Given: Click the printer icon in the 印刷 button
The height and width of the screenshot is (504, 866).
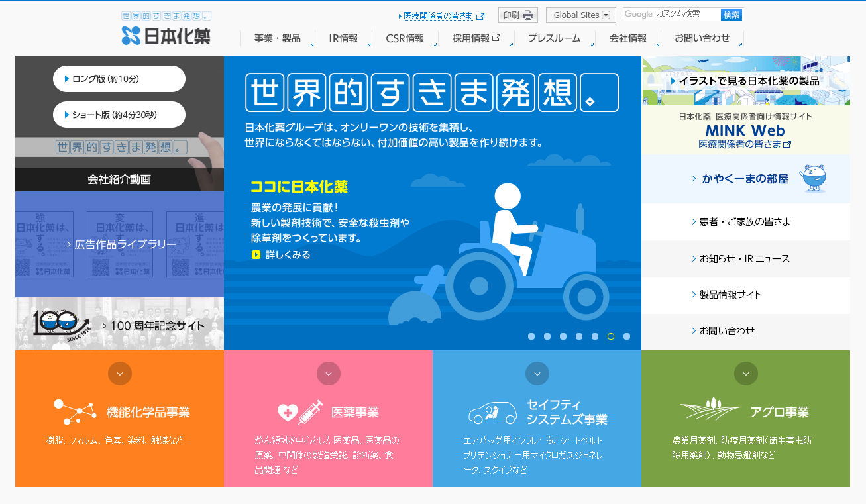Looking at the screenshot, I should point(528,15).
